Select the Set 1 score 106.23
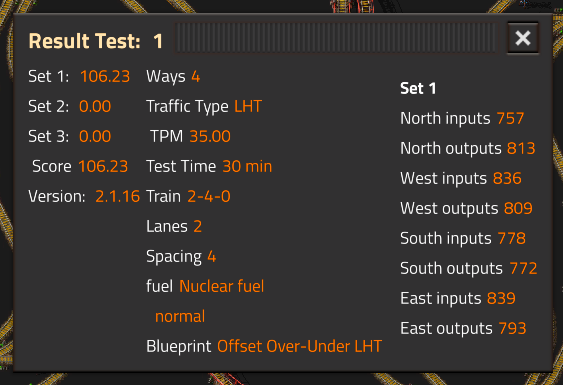Image resolution: width=563 pixels, height=385 pixels. [105, 76]
